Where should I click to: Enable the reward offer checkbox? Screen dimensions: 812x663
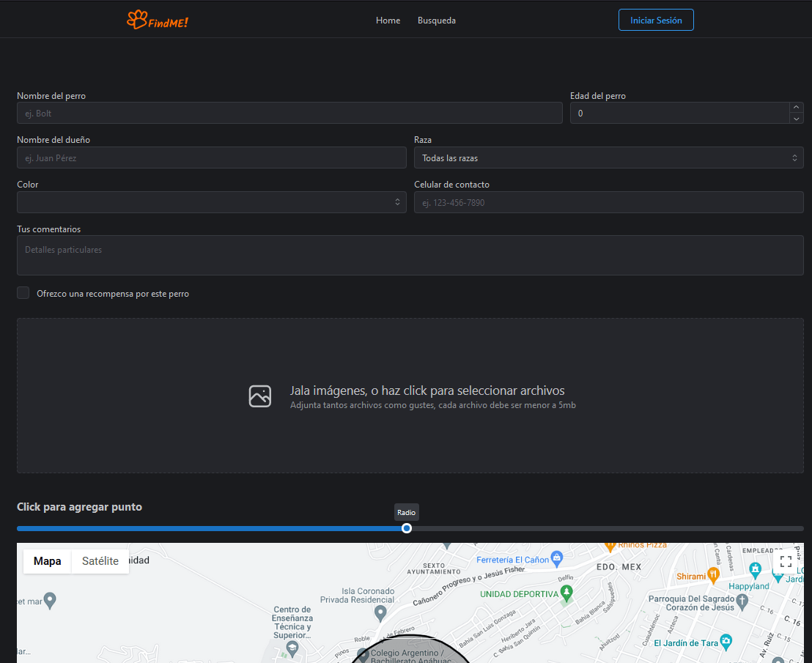pyautogui.click(x=23, y=293)
